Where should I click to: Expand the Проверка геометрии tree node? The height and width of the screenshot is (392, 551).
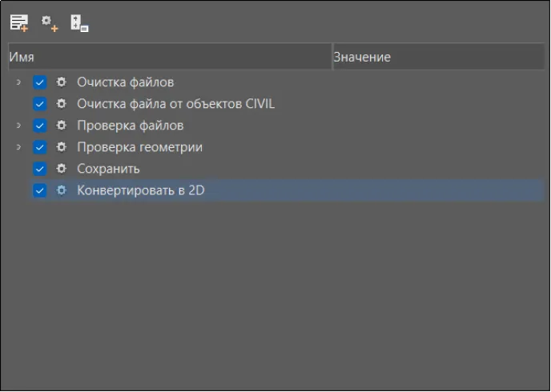tap(18, 147)
